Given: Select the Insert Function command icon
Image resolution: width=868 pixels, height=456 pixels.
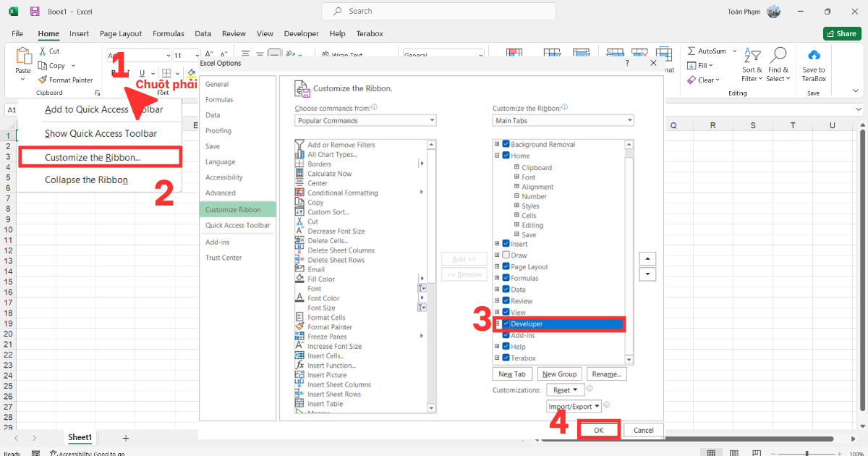Looking at the screenshot, I should (x=300, y=365).
